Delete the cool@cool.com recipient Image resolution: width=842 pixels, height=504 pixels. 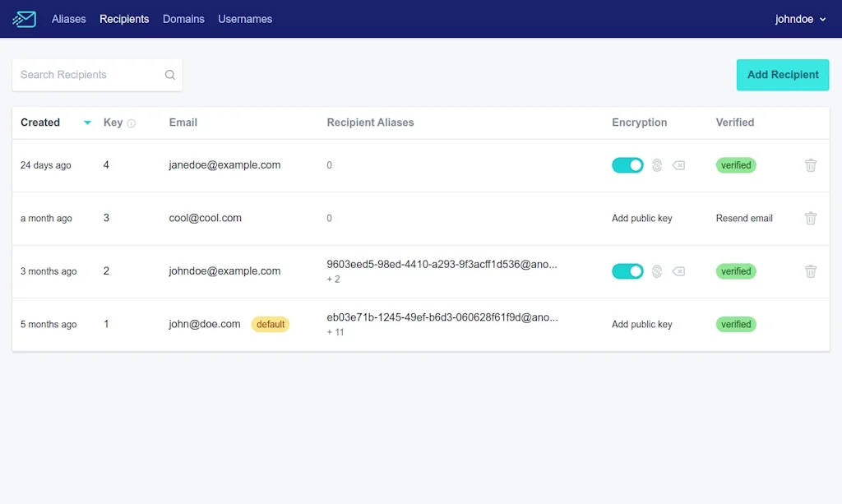click(811, 219)
